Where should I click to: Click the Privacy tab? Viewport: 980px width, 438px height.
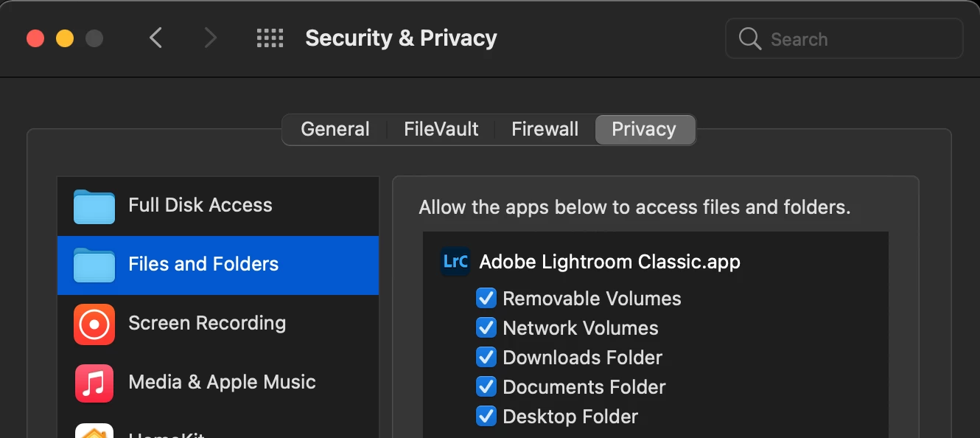tap(644, 130)
